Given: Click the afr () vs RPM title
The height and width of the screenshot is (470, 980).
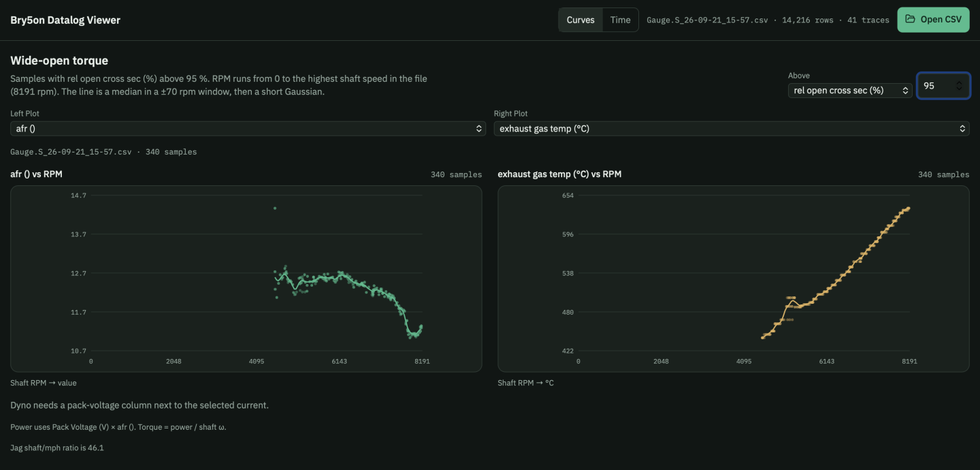Looking at the screenshot, I should (x=36, y=174).
